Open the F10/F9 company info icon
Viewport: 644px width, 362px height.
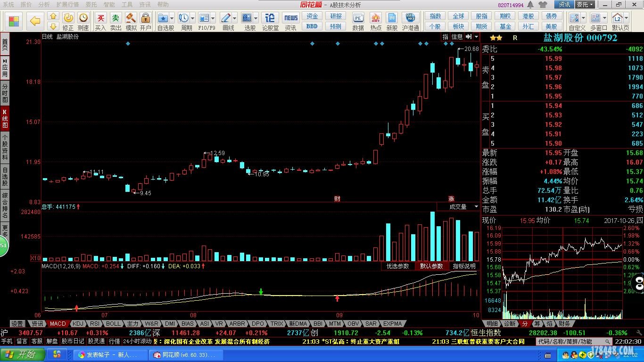[204, 18]
